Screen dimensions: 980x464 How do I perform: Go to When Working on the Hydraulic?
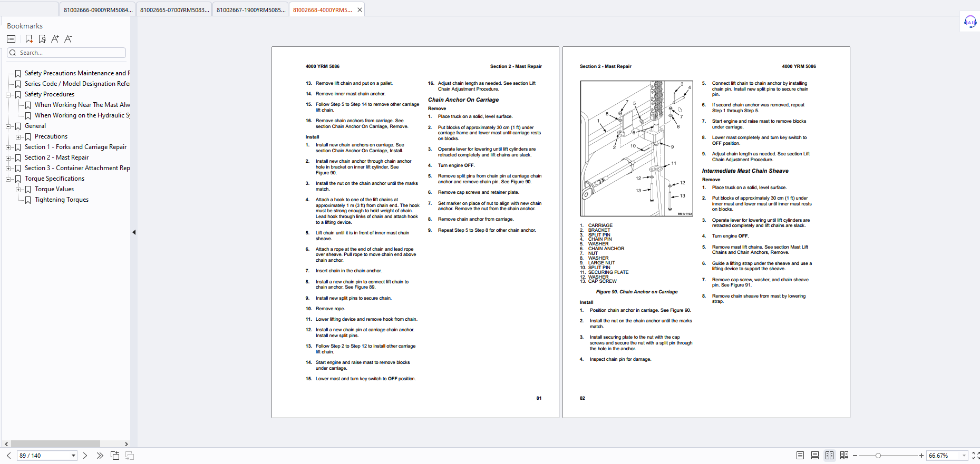(x=82, y=115)
